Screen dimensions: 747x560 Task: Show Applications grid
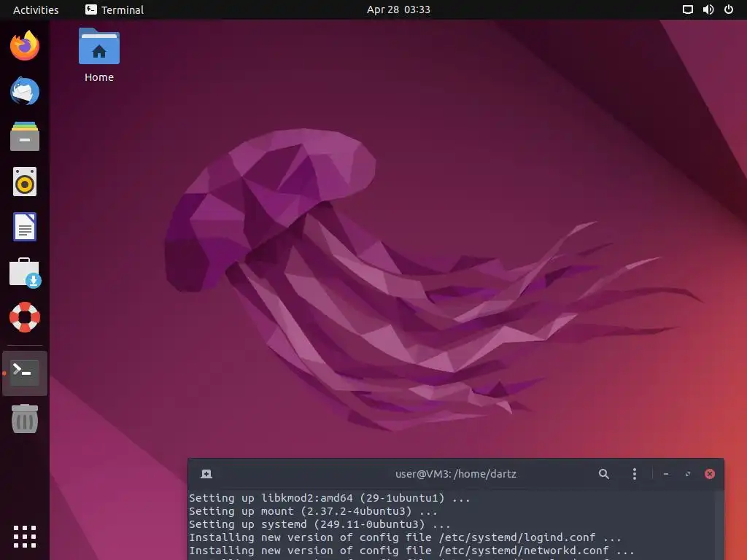25,537
